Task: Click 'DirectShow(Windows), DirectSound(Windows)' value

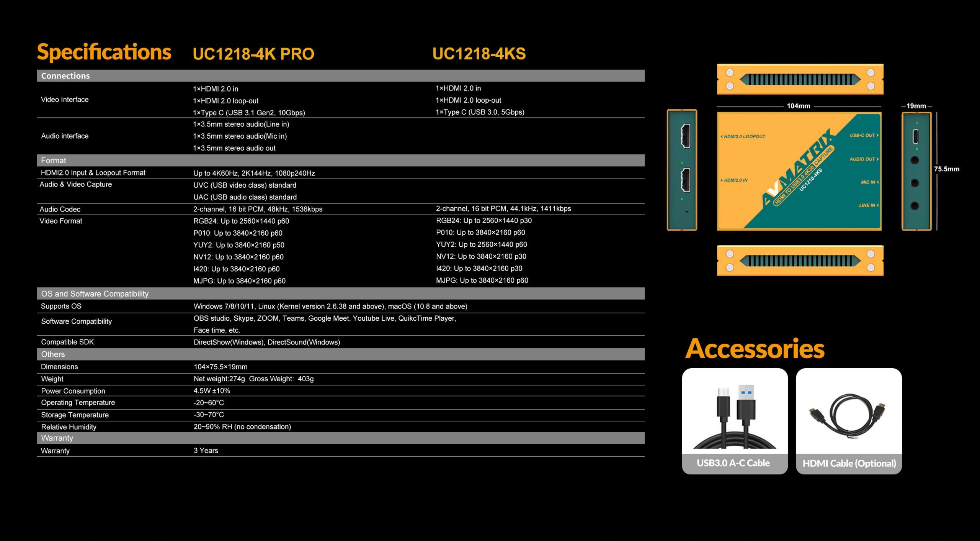Action: point(267,342)
